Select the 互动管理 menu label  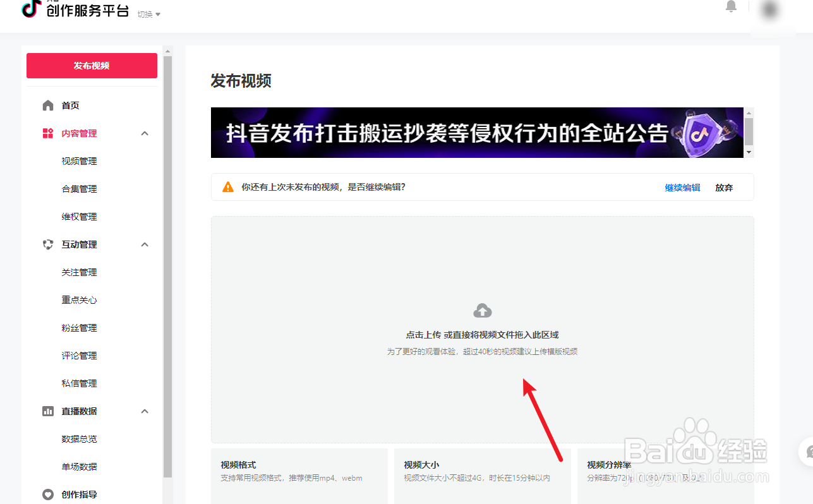[80, 244]
